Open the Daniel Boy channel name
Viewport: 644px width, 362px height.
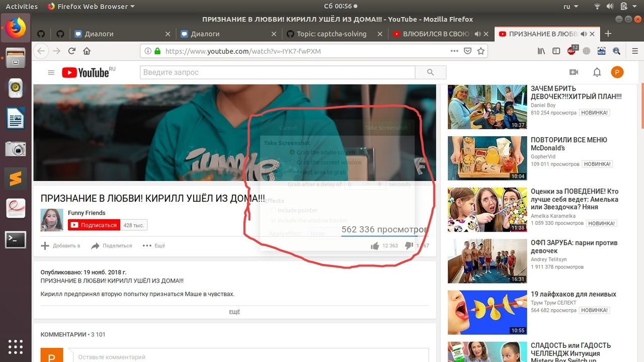click(x=543, y=106)
